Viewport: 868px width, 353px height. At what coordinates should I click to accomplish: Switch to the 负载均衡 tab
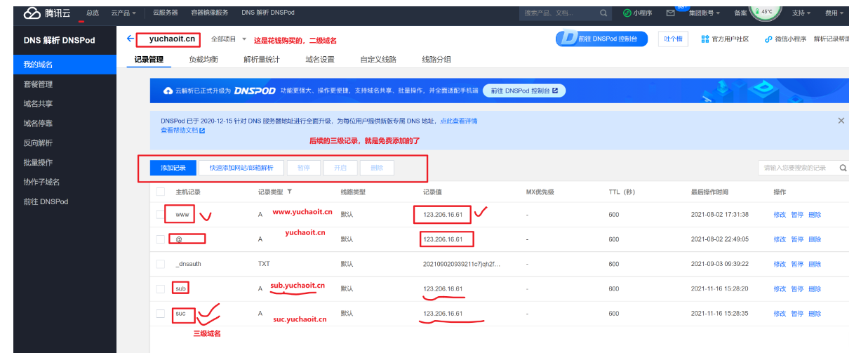tap(203, 60)
